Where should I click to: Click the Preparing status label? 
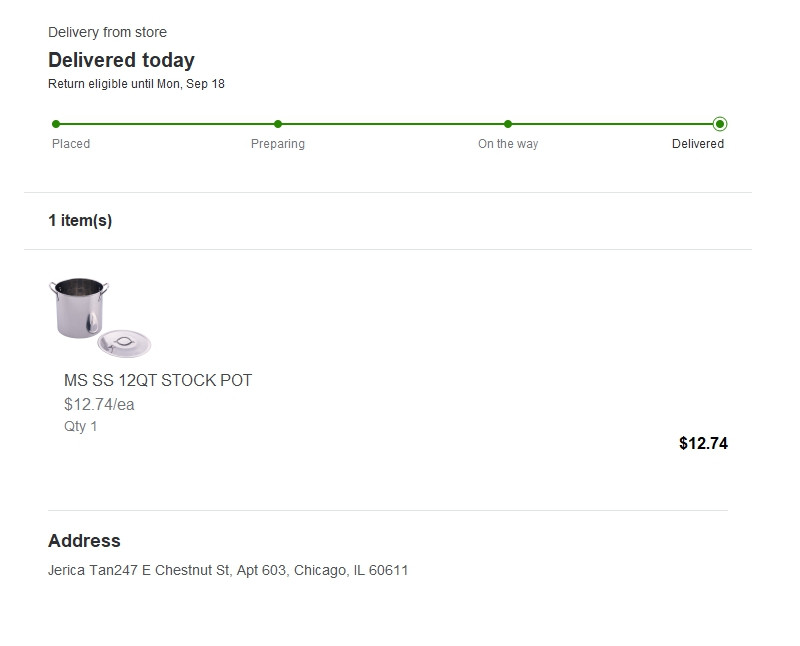(278, 144)
